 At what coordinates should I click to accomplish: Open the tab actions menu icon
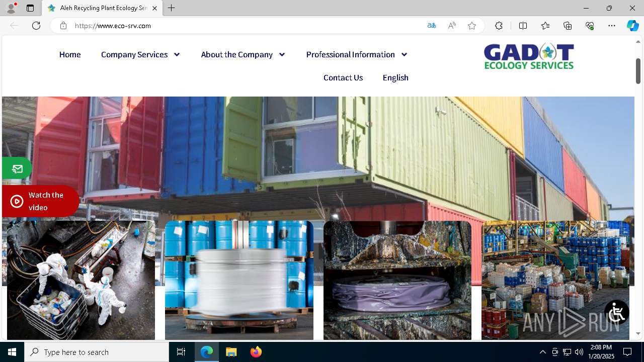pos(30,8)
